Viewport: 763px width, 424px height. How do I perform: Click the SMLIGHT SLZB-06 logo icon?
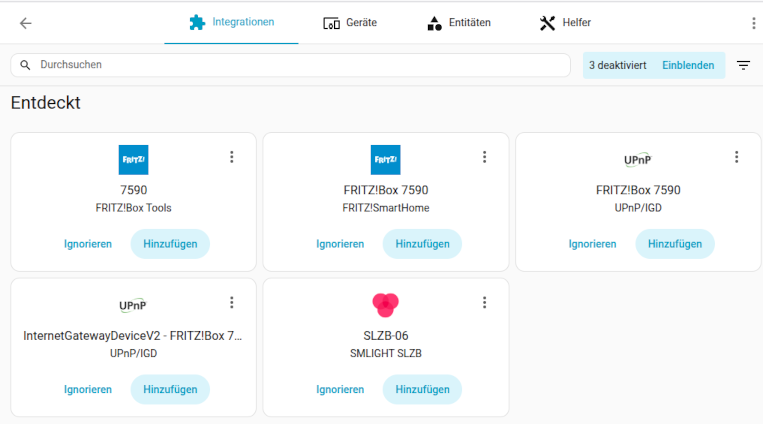coord(385,304)
